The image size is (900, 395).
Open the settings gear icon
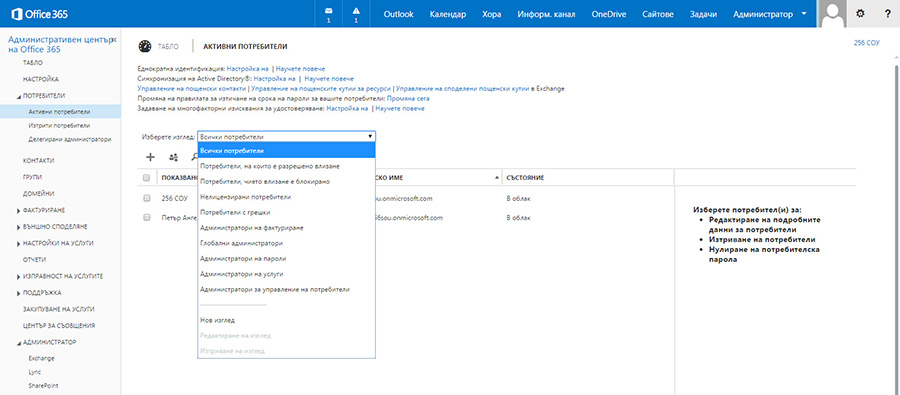coord(860,14)
